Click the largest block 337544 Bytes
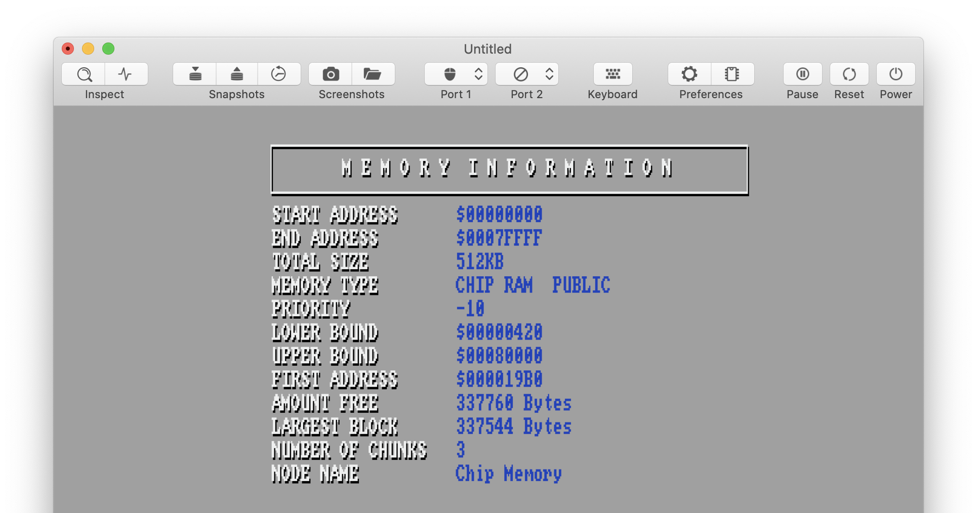Image resolution: width=980 pixels, height=513 pixels. (x=514, y=426)
